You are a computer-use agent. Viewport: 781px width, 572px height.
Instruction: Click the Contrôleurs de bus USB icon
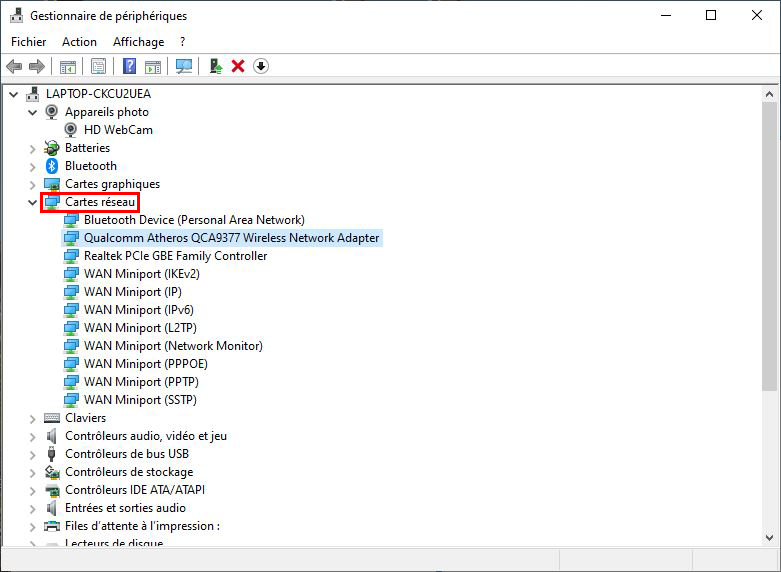tap(52, 454)
